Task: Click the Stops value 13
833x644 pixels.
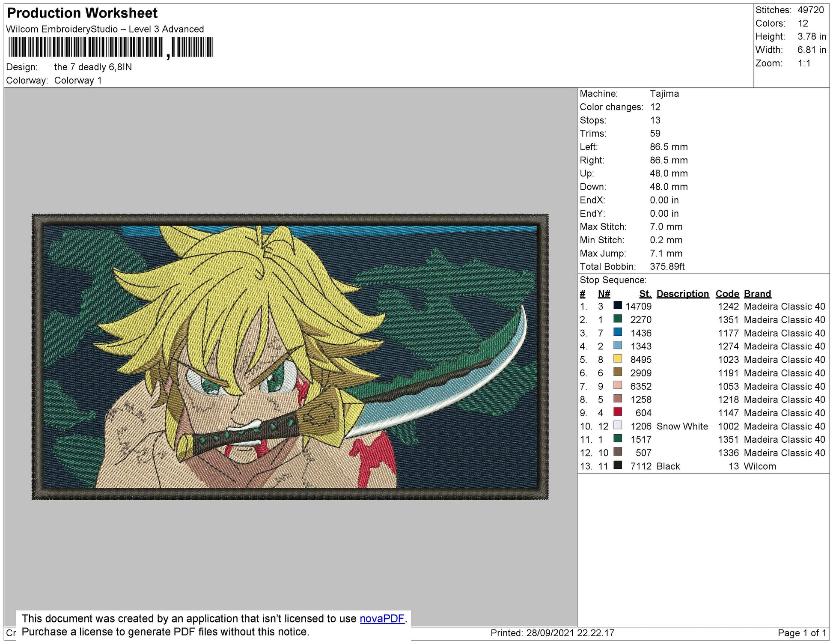Action: click(x=655, y=120)
